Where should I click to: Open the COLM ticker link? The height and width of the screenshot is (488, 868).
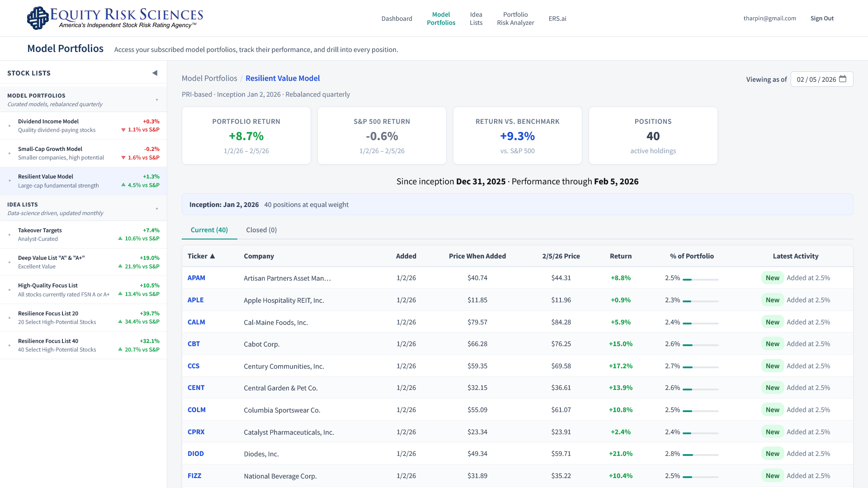pos(196,410)
